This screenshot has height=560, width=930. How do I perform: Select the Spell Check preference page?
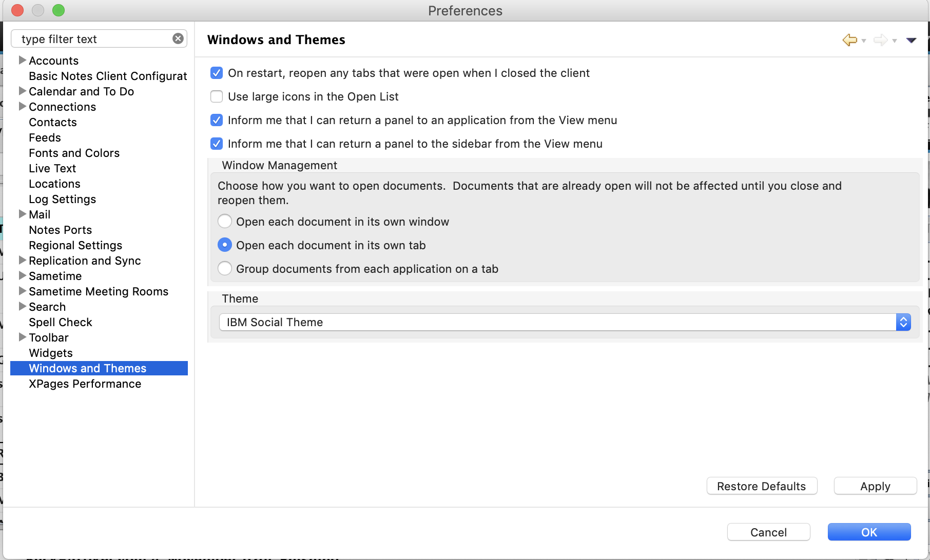click(x=61, y=322)
